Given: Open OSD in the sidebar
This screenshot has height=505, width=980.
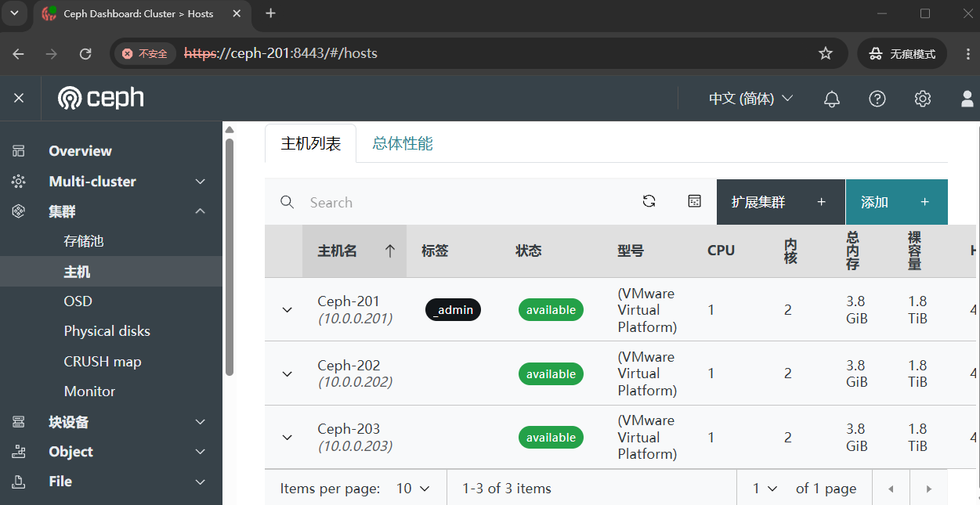Looking at the screenshot, I should (78, 301).
